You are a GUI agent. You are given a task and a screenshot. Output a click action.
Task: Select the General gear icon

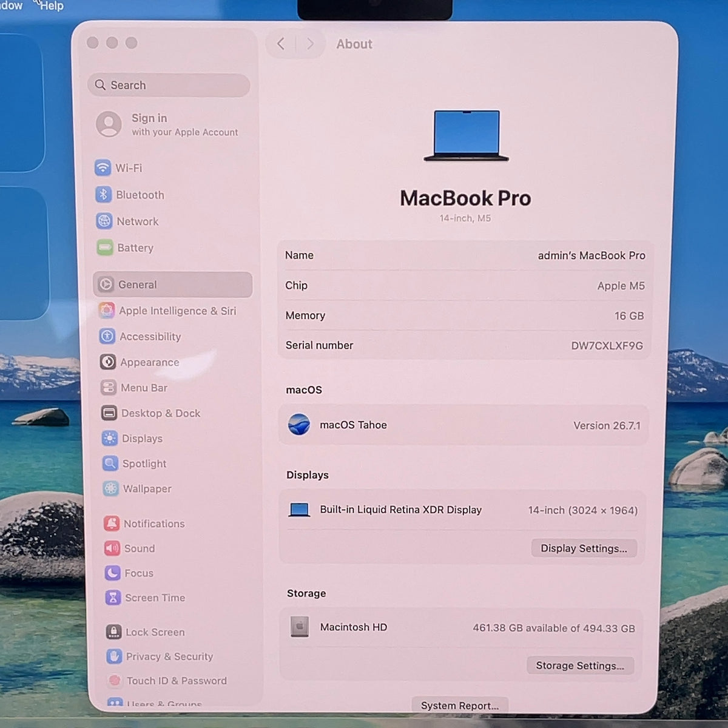[106, 284]
